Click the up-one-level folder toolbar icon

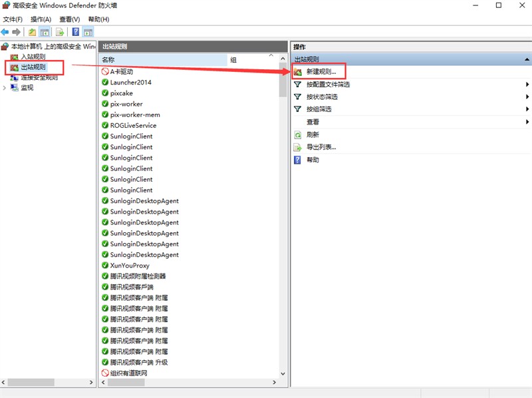[32, 32]
